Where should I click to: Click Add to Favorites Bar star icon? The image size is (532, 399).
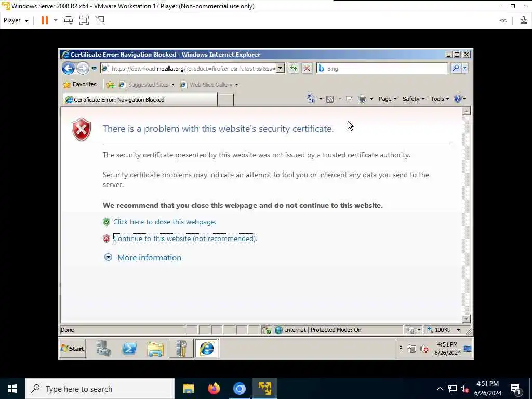pyautogui.click(x=110, y=85)
